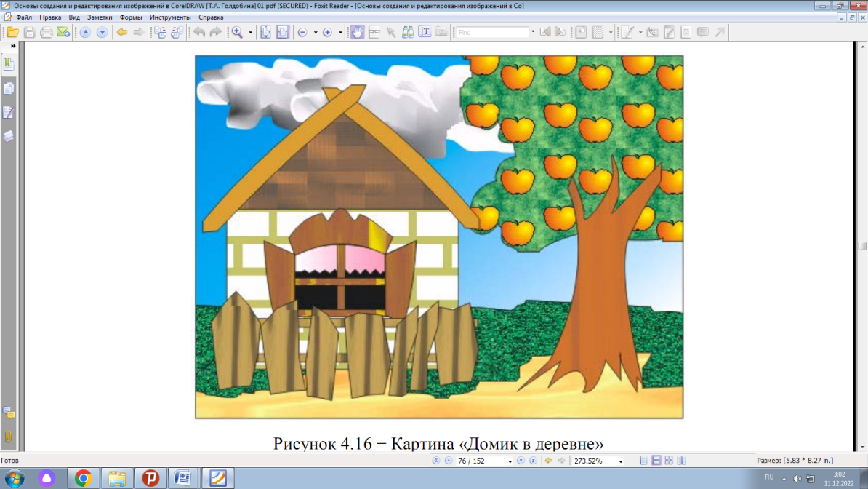Select the Snapshot camera tool
The width and height of the screenshot is (868, 489).
(441, 32)
